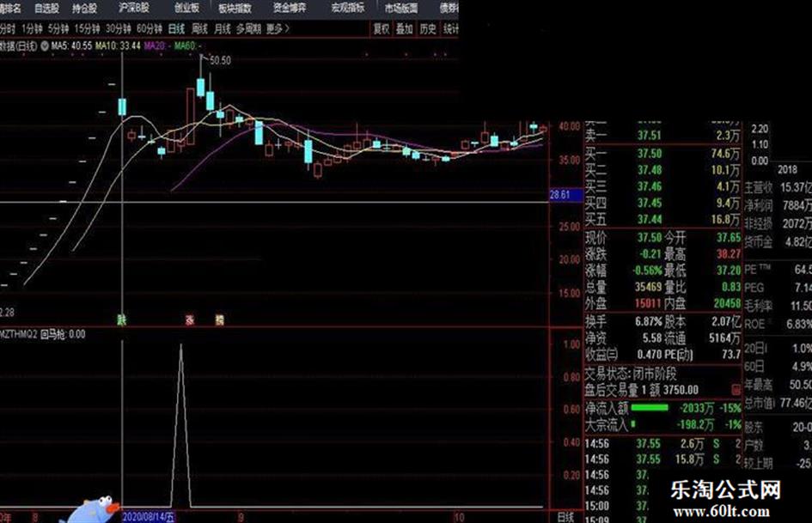The width and height of the screenshot is (812, 523).
Task: Click the 买三 bid price 37.46
Action: 650,186
